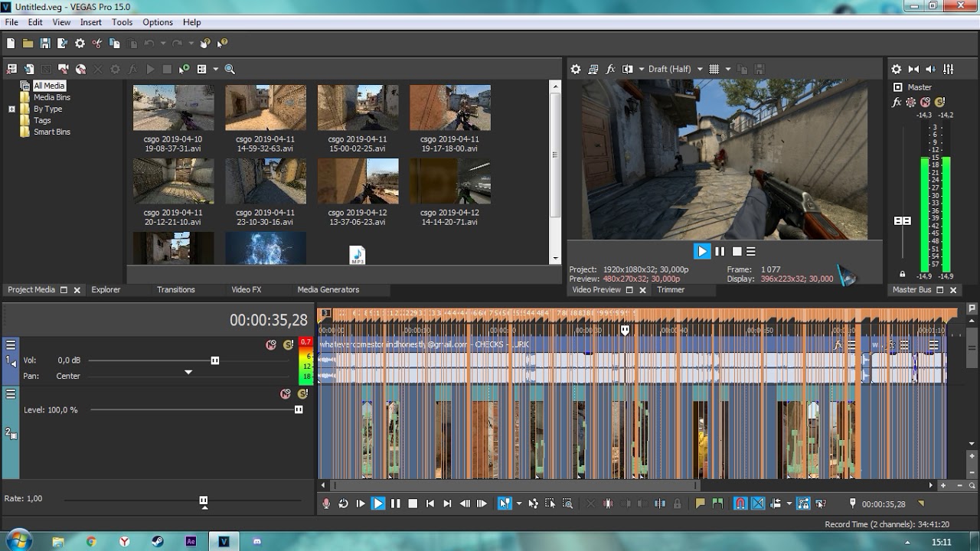Screen dimensions: 980x551
Task: Open Google Chrome from the taskbar
Action: 91,542
